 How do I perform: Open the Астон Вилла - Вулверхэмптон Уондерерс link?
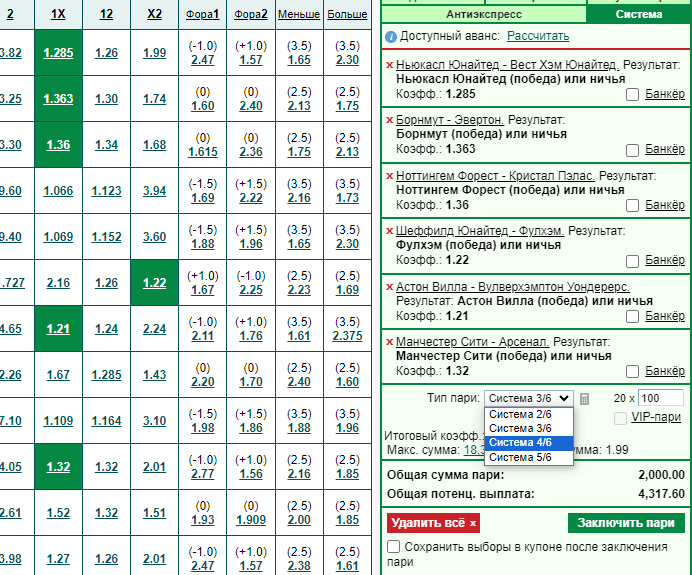[513, 287]
